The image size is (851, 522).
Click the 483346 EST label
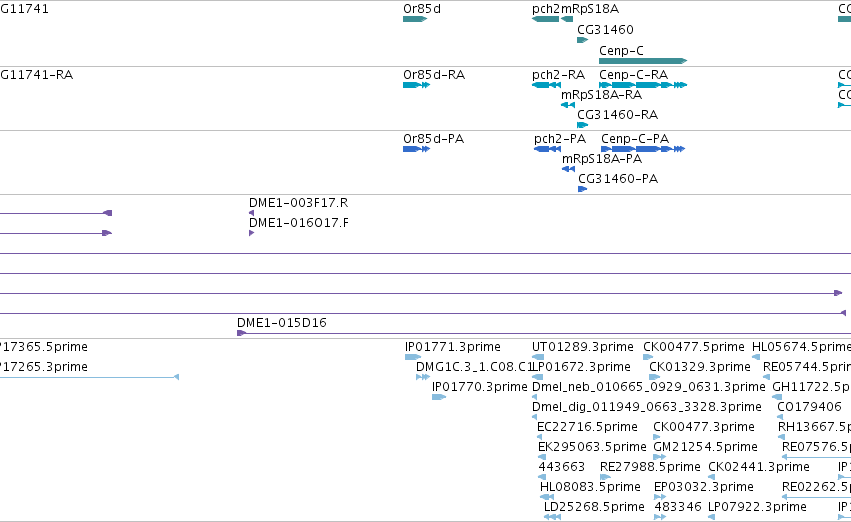[x=678, y=507]
